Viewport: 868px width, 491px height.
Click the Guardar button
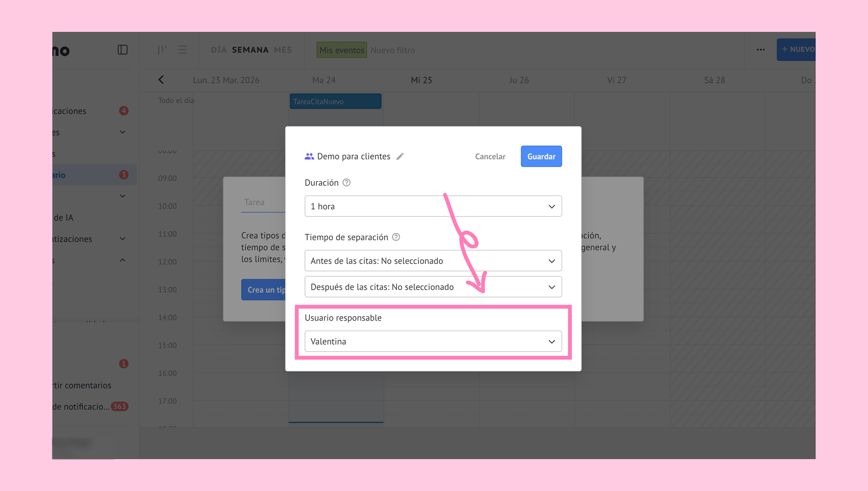click(x=541, y=157)
